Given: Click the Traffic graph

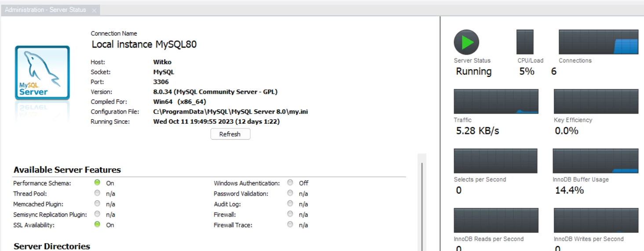Looking at the screenshot, I should click(x=496, y=101).
